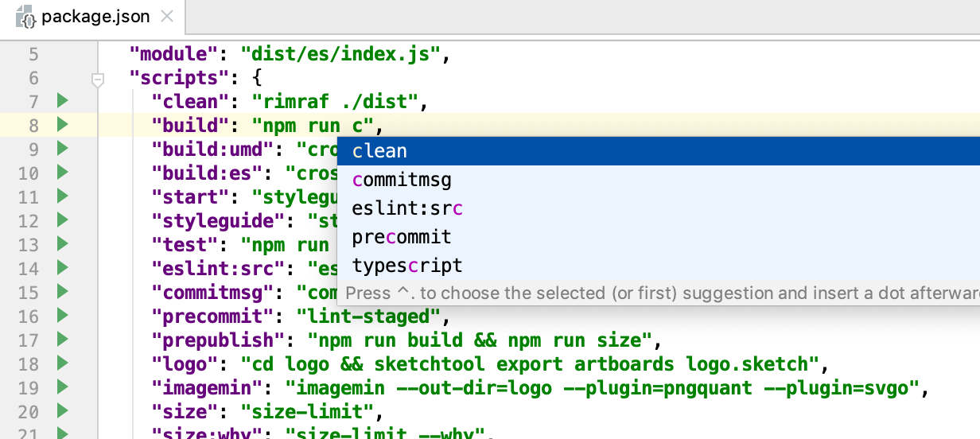Screen dimensions: 980x439
Task: Choose "typescript" from completion popup
Action: (407, 266)
